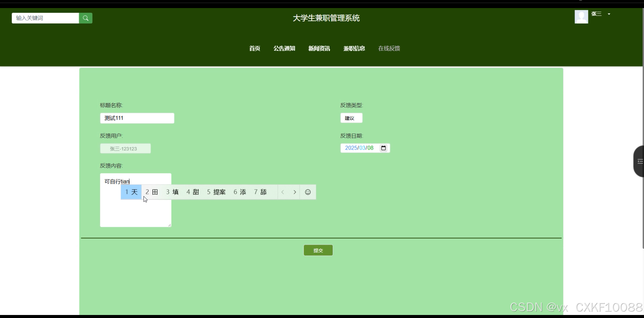
Task: Go to previous IME candidate page
Action: pos(283,192)
